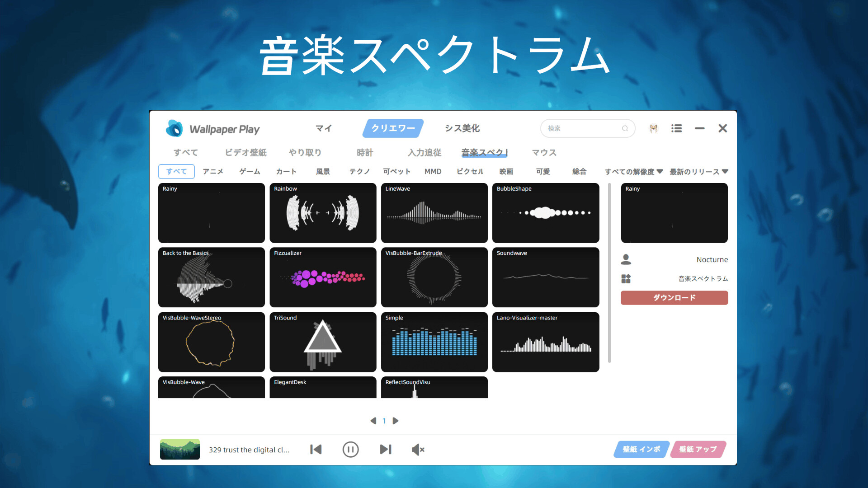This screenshot has height=488, width=868.
Task: Skip to the previous wallpaper track
Action: [316, 449]
